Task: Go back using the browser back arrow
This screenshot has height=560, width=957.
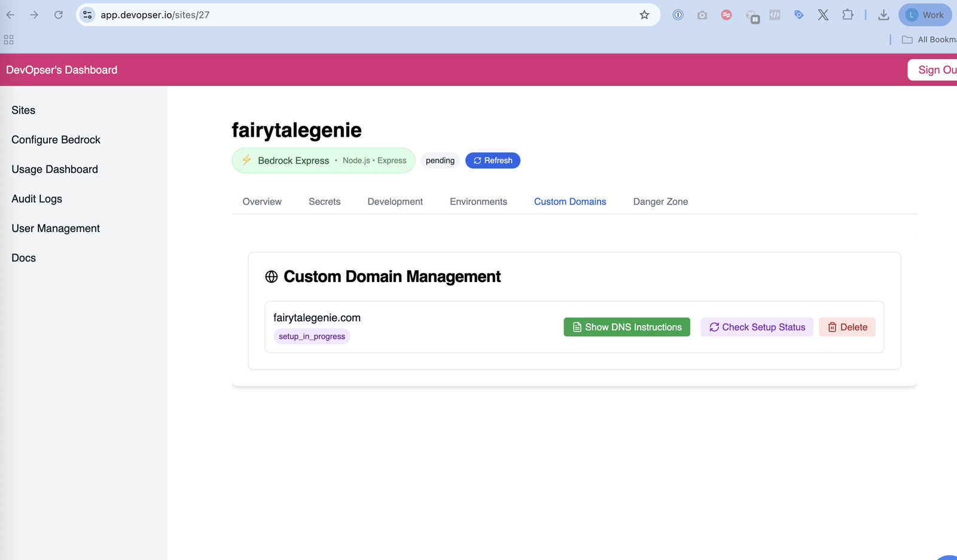Action: [x=10, y=15]
